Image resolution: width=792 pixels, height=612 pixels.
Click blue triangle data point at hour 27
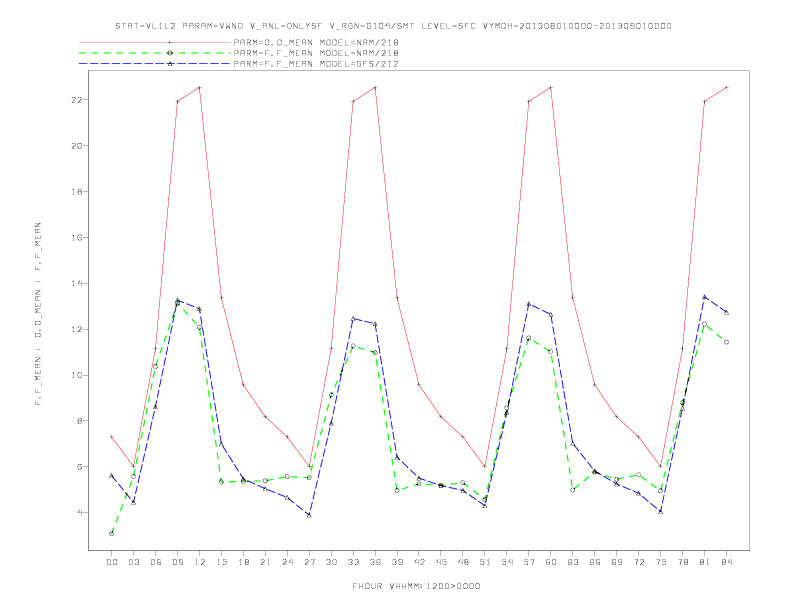coord(309,516)
